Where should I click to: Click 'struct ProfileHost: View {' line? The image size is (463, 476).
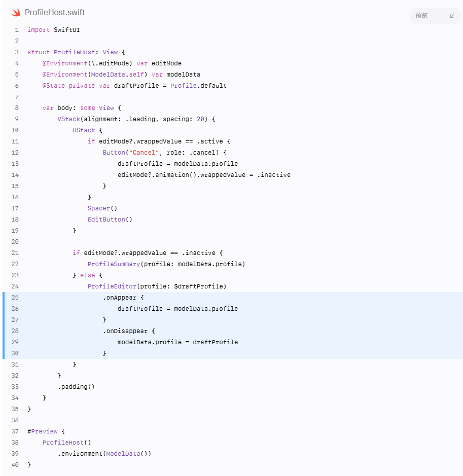[76, 52]
